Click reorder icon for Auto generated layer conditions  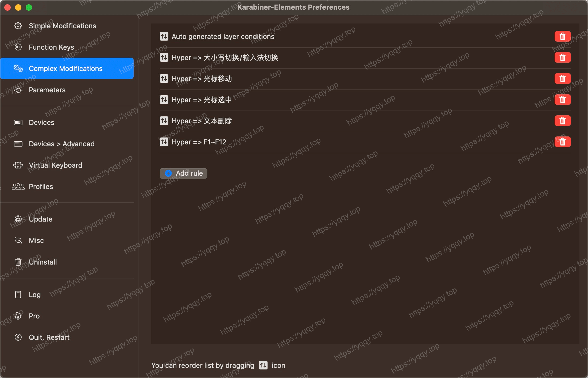(x=164, y=36)
